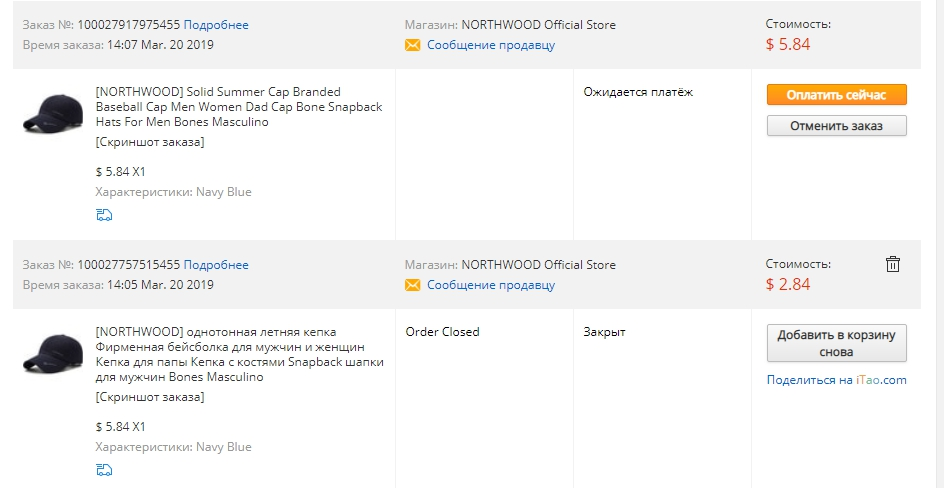Click Характеристики: Navy Blue in closed order
Viewport: 944px width, 488px height.
pyautogui.click(x=173, y=447)
